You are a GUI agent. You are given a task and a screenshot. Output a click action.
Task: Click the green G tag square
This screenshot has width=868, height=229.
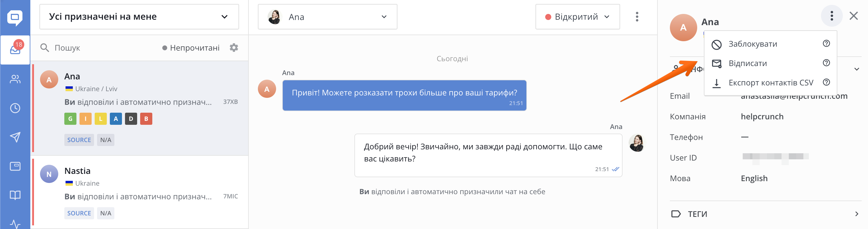click(x=70, y=119)
